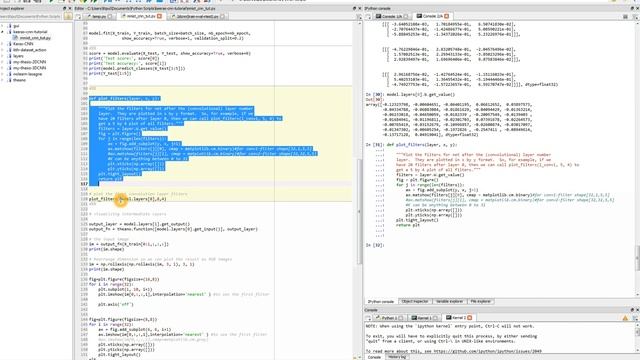640x360 pixels.
Task: Select the bottom Console tab
Action: tap(374, 357)
